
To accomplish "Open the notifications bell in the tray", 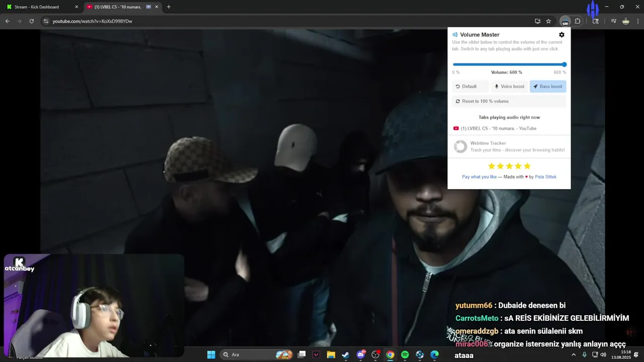I will coord(636,354).
